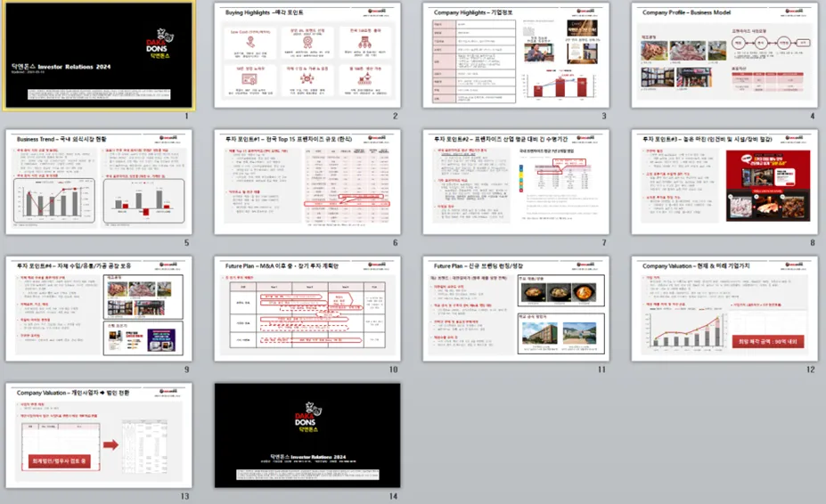Select Future Plan slide 11 thumbnail
Viewport: 826px width, 504px height.
[515, 309]
